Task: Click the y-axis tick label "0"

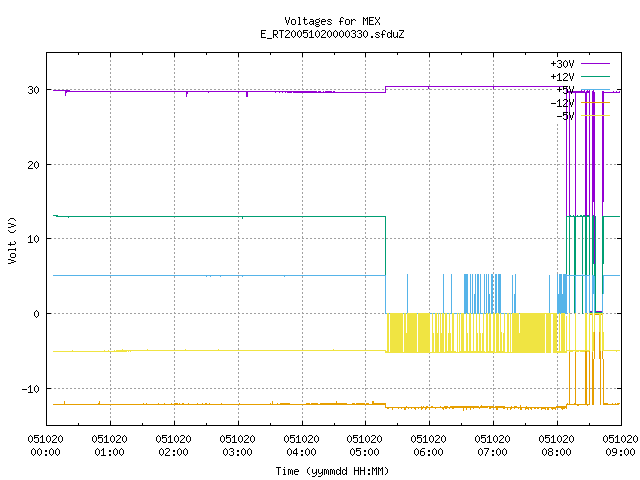Action: tap(37, 314)
